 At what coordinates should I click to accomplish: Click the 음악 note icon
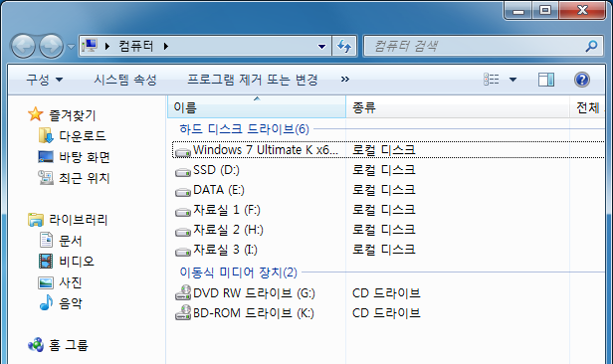[x=46, y=302]
